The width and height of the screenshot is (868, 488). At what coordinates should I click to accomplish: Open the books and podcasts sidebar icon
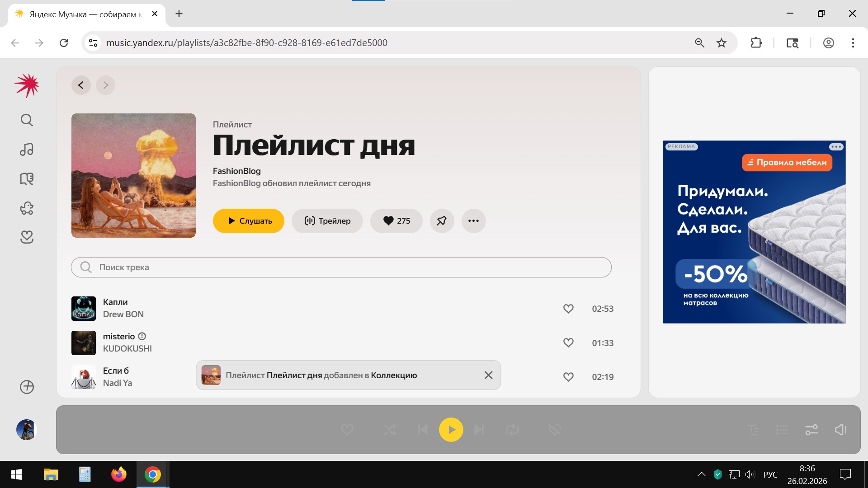pos(27,179)
